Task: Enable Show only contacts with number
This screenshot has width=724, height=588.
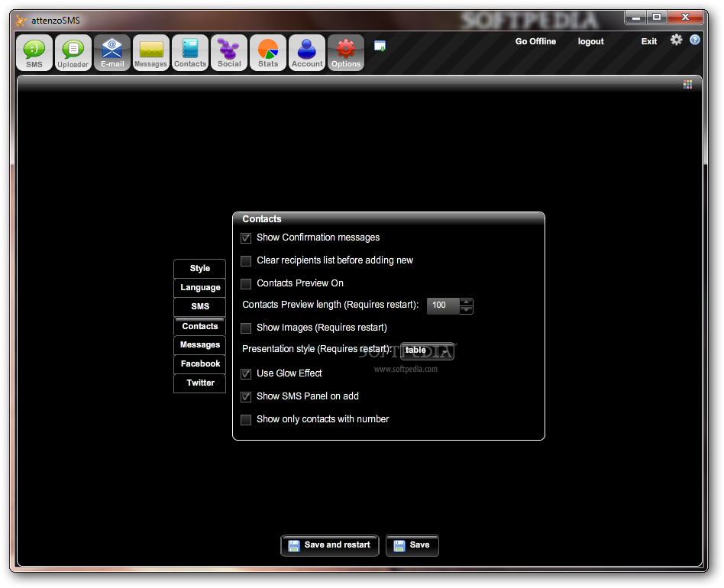Action: [246, 419]
